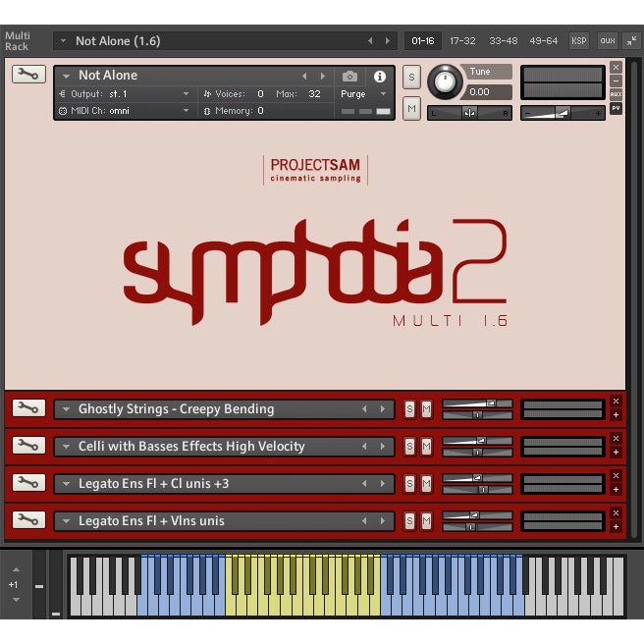Load next preset for Legato Ens Fl + Vlns row

click(383, 520)
